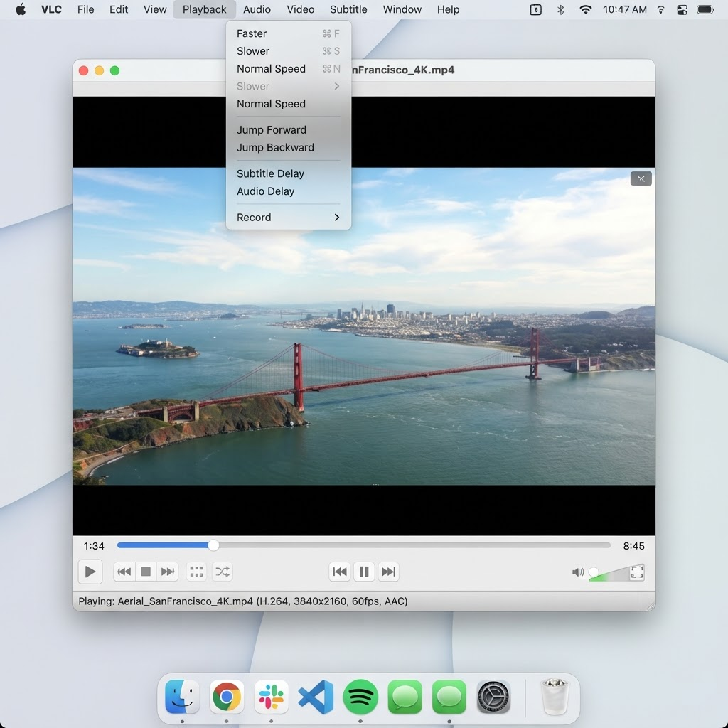The image size is (728, 728).
Task: Open Finder from the Dock
Action: pos(182,697)
